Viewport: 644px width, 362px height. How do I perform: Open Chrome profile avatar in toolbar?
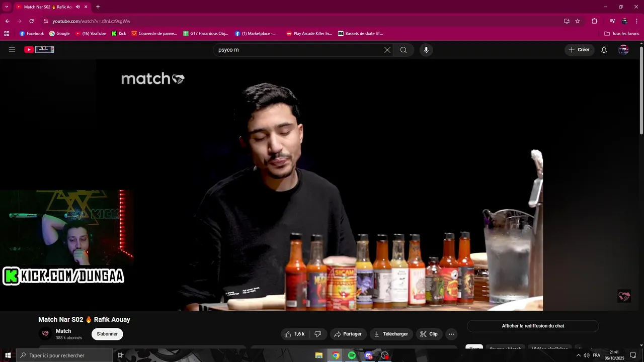pyautogui.click(x=624, y=21)
